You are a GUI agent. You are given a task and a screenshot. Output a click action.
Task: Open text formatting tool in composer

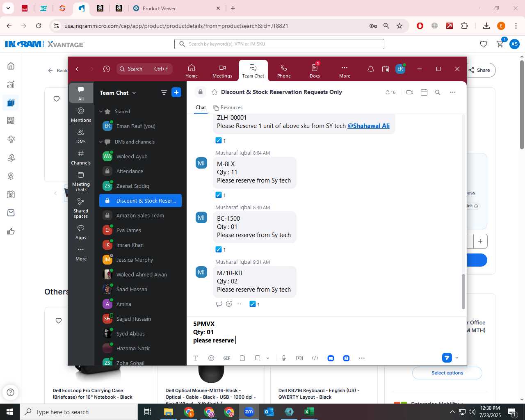tap(196, 358)
